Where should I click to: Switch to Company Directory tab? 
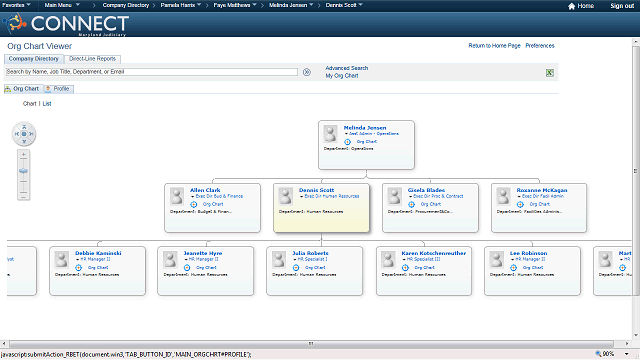[x=34, y=59]
